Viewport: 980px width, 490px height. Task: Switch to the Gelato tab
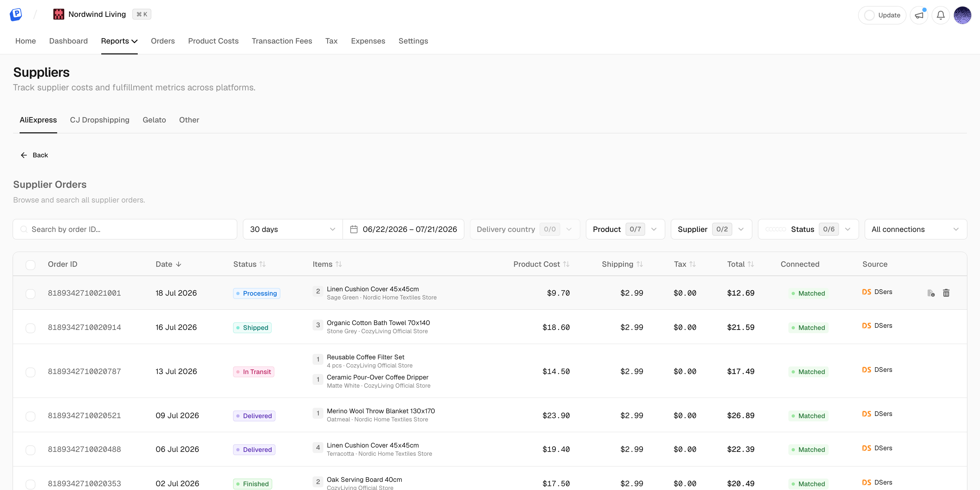[154, 120]
